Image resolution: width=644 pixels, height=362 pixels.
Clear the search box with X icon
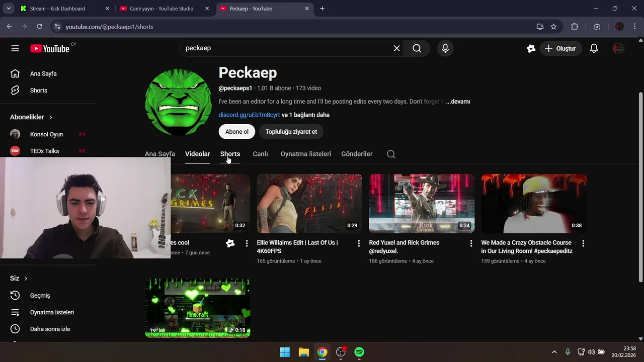(x=396, y=48)
